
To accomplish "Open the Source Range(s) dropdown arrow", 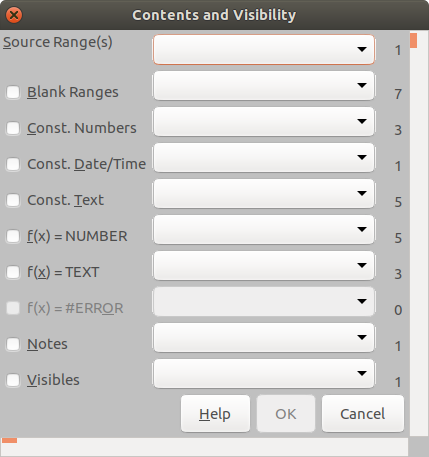I will click(362, 49).
